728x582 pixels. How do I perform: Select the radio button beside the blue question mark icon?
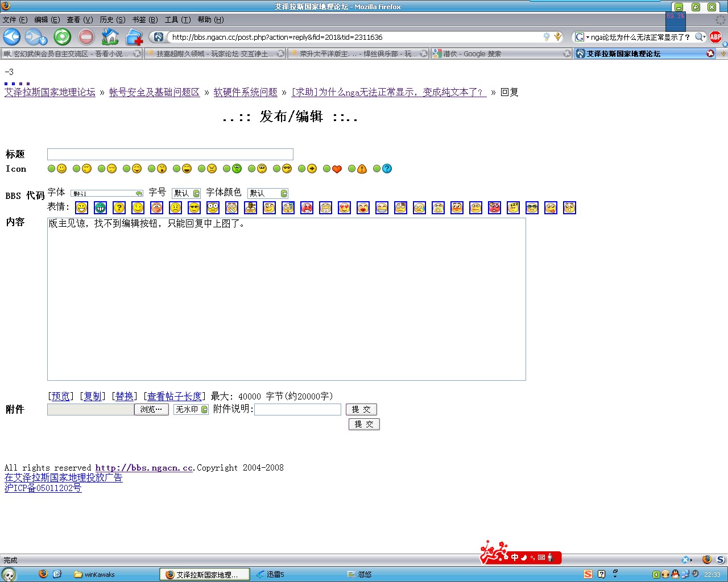click(x=377, y=169)
